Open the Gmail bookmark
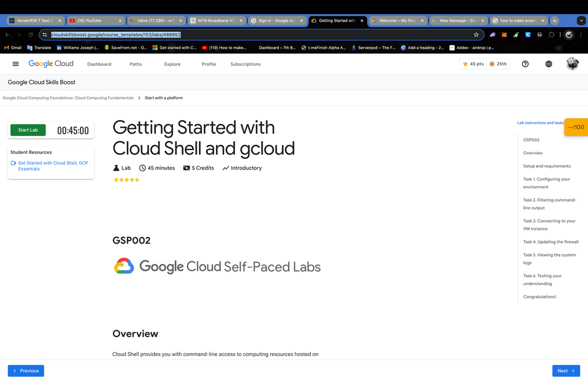The image size is (588, 382). 13,48
